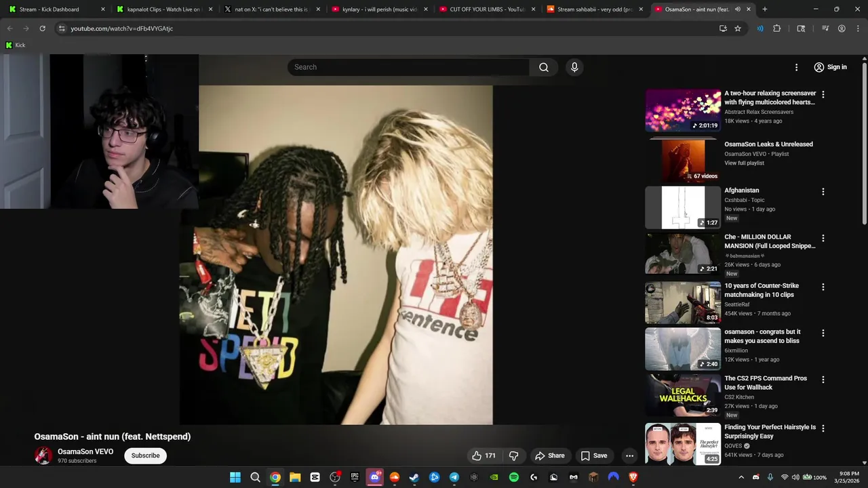
Task: Open a new browser tab
Action: click(x=764, y=9)
